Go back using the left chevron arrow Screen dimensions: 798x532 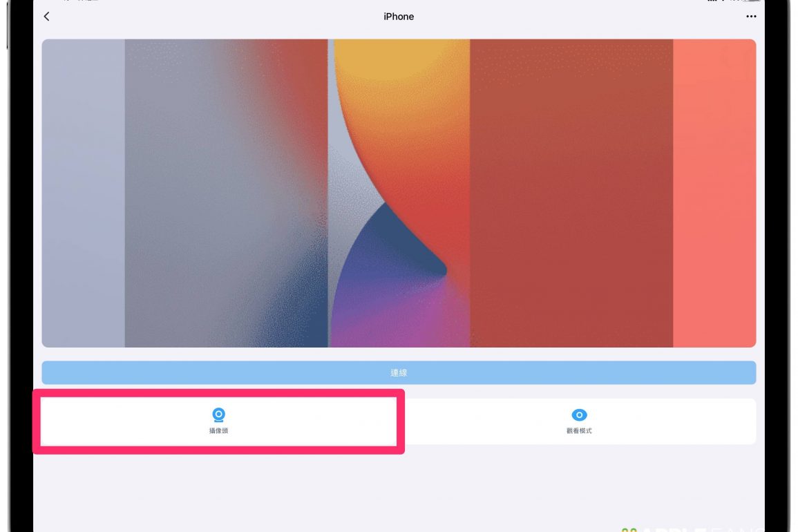pos(46,17)
